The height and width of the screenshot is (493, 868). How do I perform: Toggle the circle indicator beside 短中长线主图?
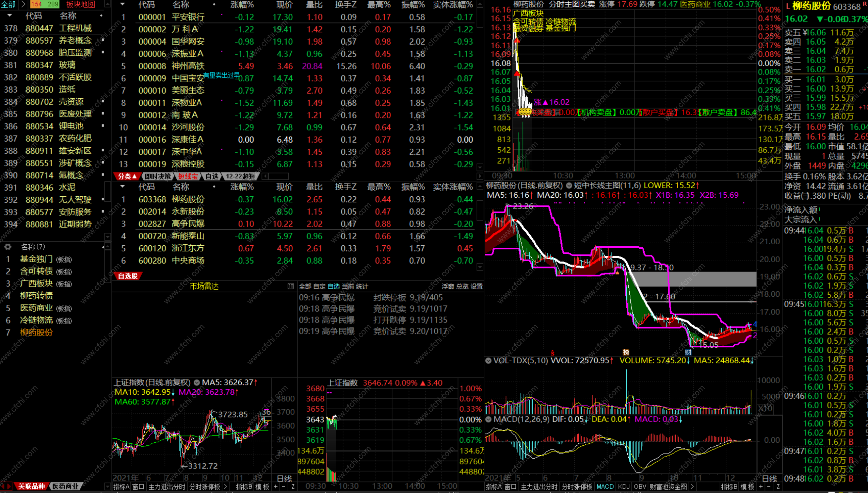tap(569, 185)
